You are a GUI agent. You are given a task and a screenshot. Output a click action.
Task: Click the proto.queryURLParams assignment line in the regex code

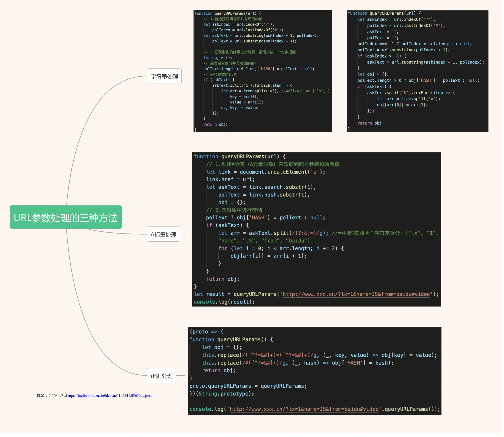click(248, 386)
